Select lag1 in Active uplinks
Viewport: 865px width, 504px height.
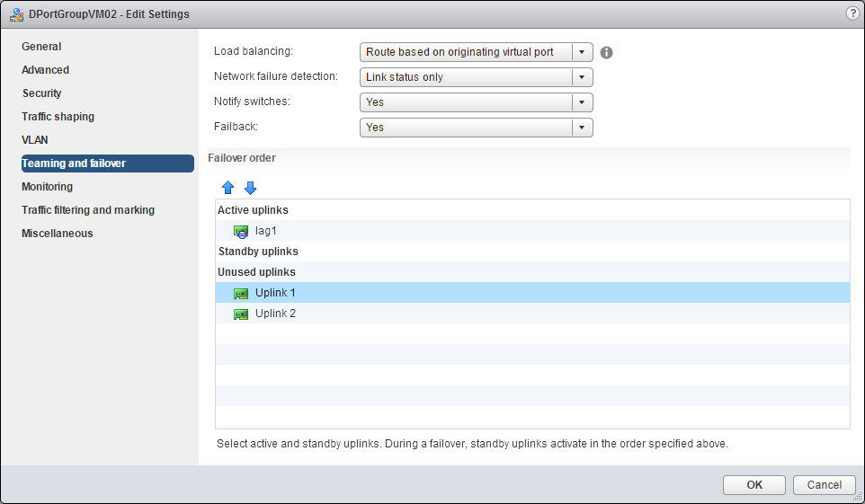click(x=266, y=231)
